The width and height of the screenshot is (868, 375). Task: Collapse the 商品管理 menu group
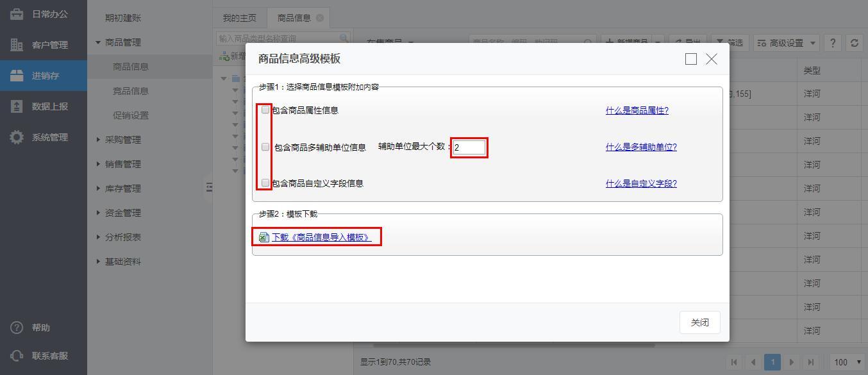(98, 42)
